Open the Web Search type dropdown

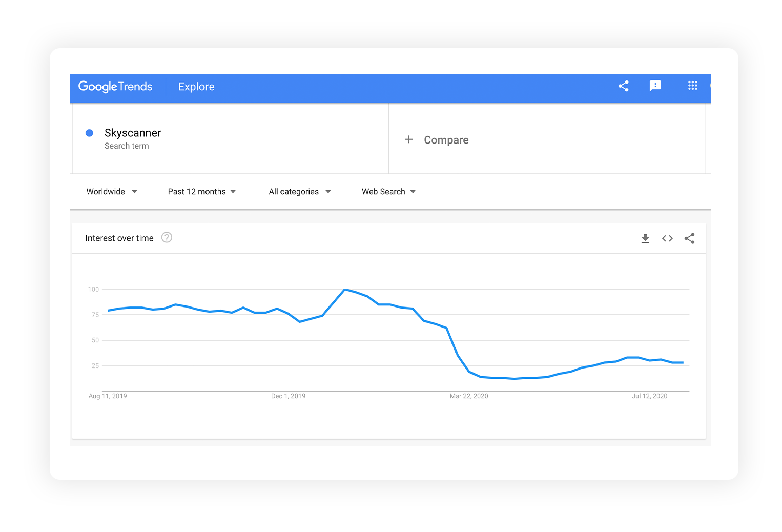(x=388, y=192)
